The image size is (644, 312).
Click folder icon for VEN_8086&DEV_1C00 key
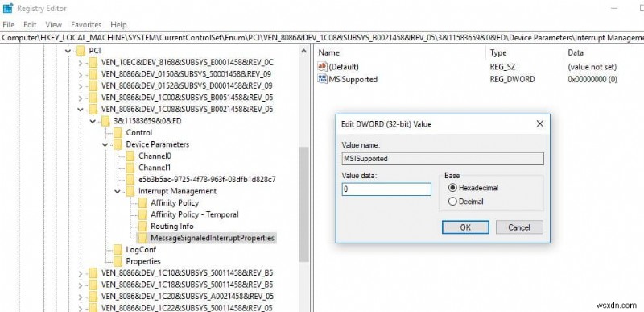(93, 98)
